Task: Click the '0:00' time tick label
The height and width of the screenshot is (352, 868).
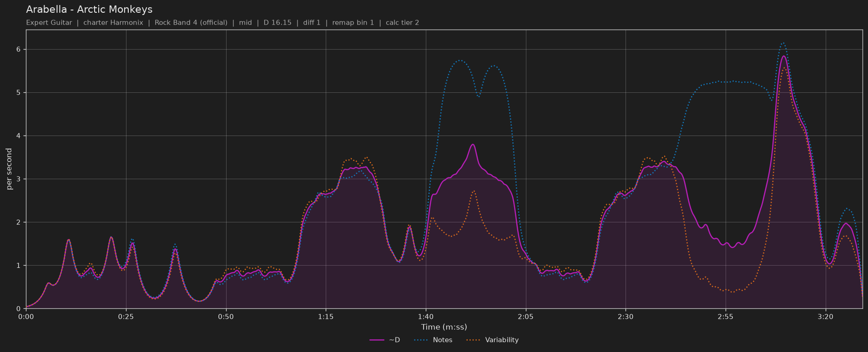Action: 26,317
